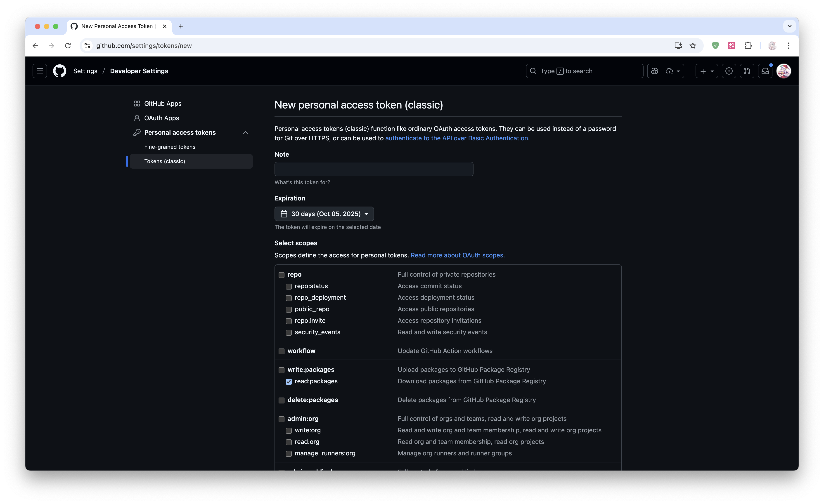The width and height of the screenshot is (824, 504).
Task: Check the read:org checkbox
Action: [x=289, y=442]
